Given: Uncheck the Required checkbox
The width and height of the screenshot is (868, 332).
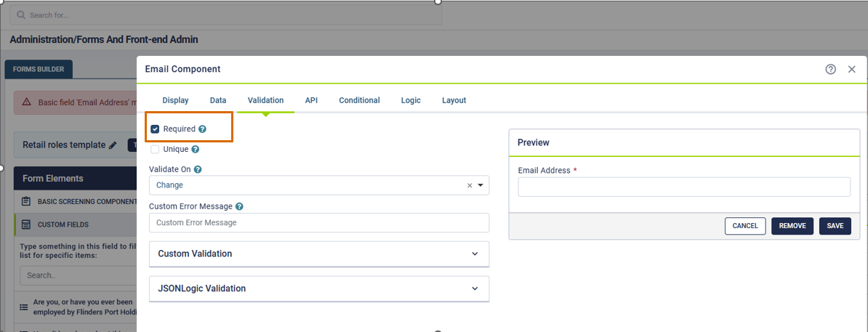Looking at the screenshot, I should click(x=155, y=129).
